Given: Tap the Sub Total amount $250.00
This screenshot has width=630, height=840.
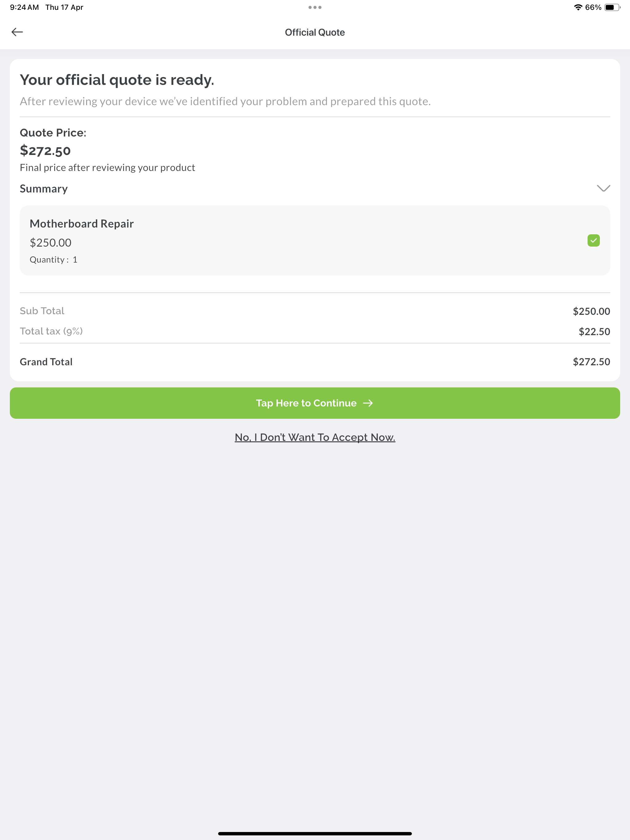Looking at the screenshot, I should click(x=591, y=311).
